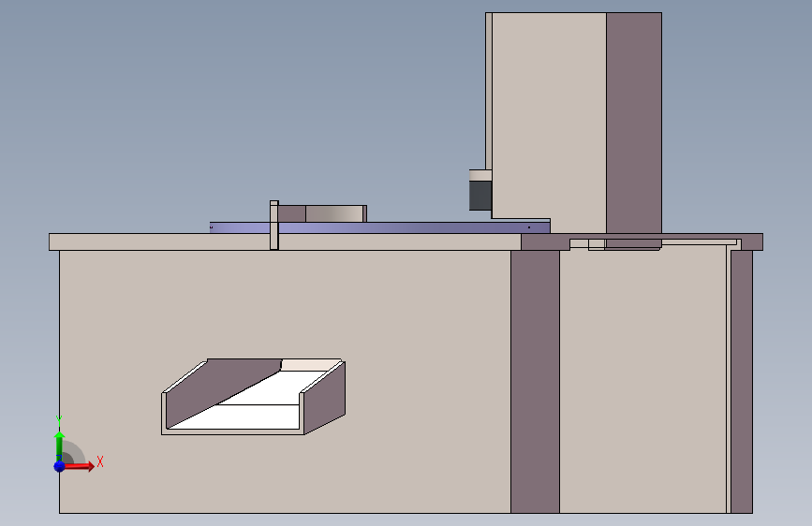Viewport: 812px width, 526px height.
Task: Select the thin vertical post on the tabletop
Action: click(x=274, y=226)
